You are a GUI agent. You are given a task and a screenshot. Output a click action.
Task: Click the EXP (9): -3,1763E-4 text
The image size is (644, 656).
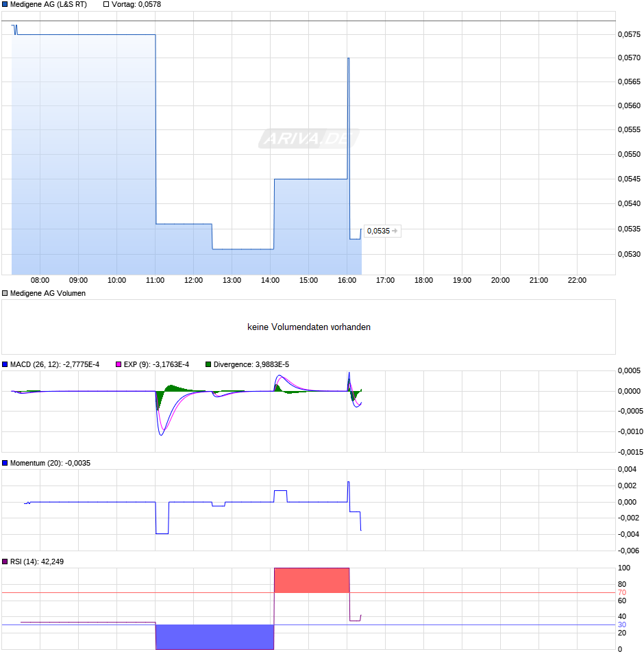[156, 364]
